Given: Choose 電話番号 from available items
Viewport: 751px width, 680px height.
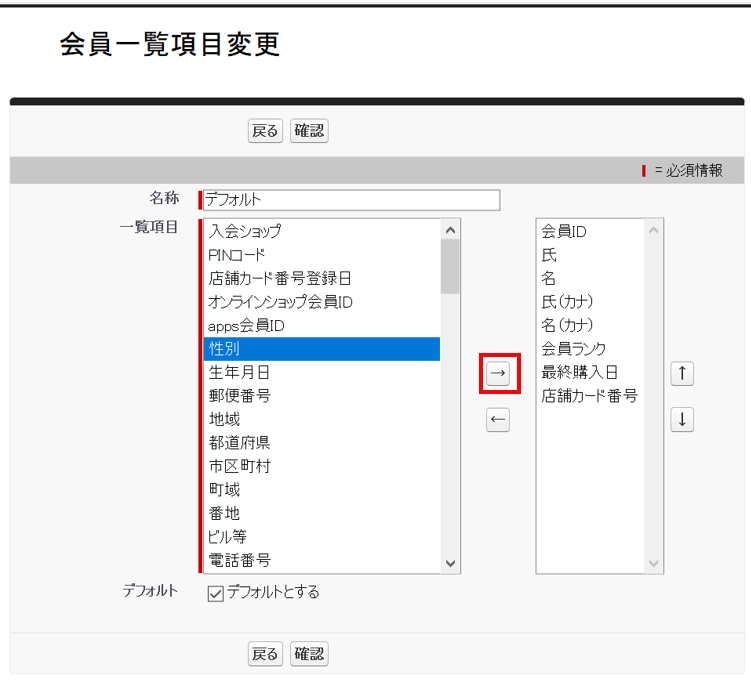Looking at the screenshot, I should pyautogui.click(x=240, y=560).
